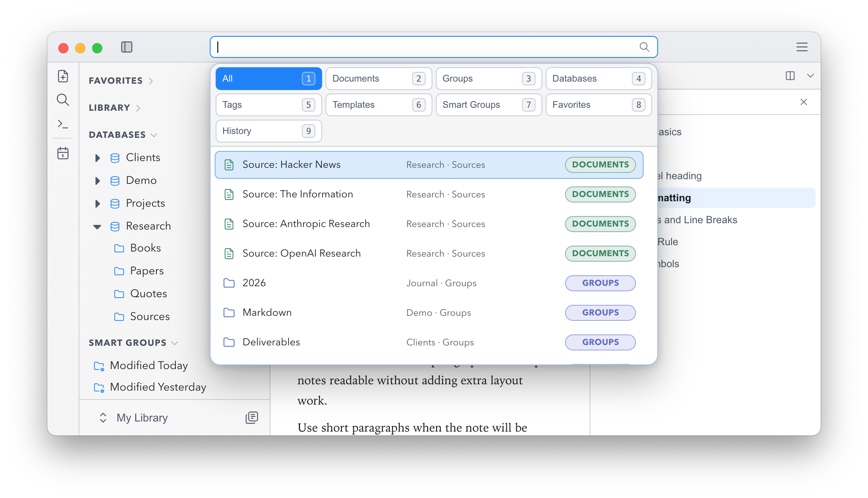The image size is (868, 498).
Task: Expand the LIBRARY section chevron
Action: point(138,108)
